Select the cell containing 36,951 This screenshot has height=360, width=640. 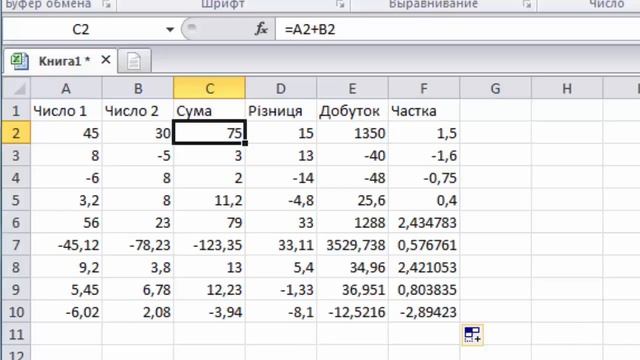pyautogui.click(x=352, y=289)
